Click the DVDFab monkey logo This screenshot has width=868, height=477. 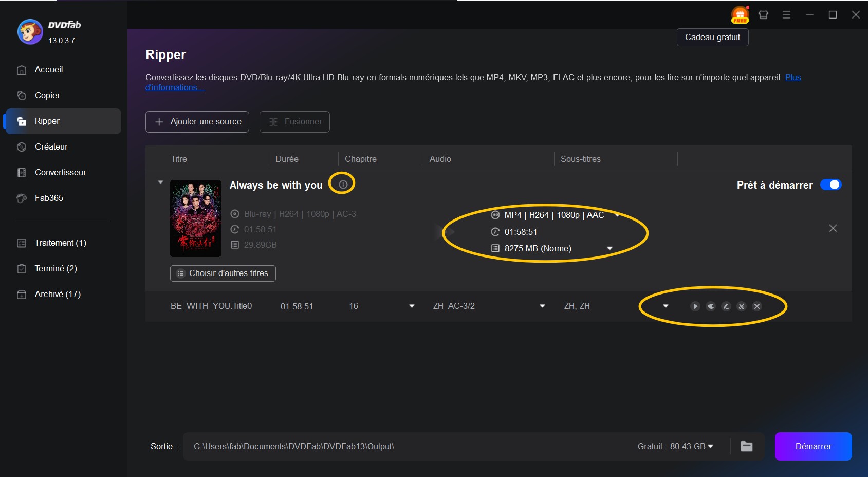click(x=30, y=32)
